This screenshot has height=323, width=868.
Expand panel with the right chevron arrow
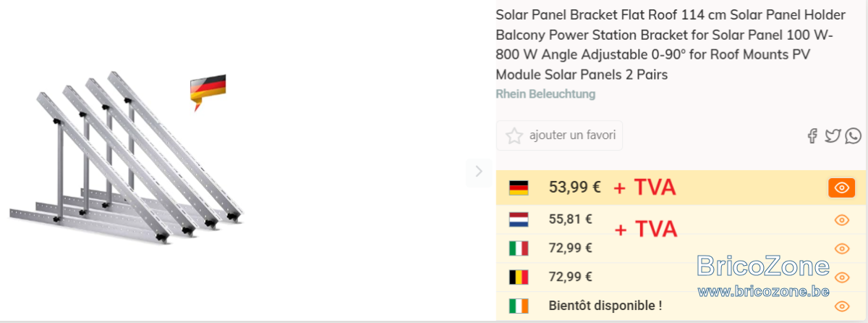479,172
